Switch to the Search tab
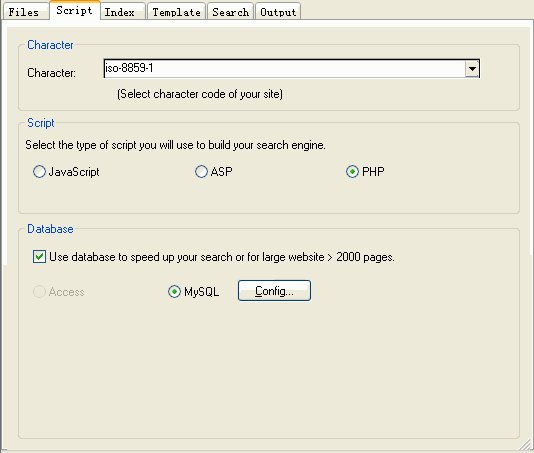534x453 pixels. (x=231, y=12)
